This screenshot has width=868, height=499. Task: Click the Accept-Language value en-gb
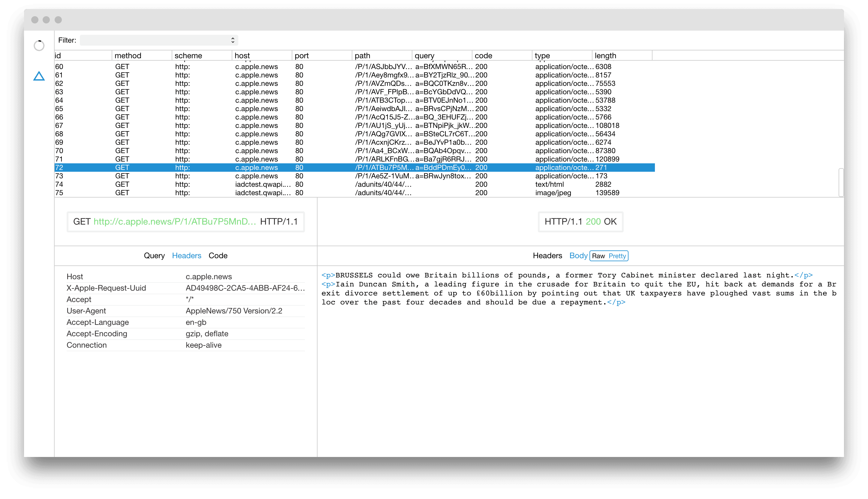point(196,322)
